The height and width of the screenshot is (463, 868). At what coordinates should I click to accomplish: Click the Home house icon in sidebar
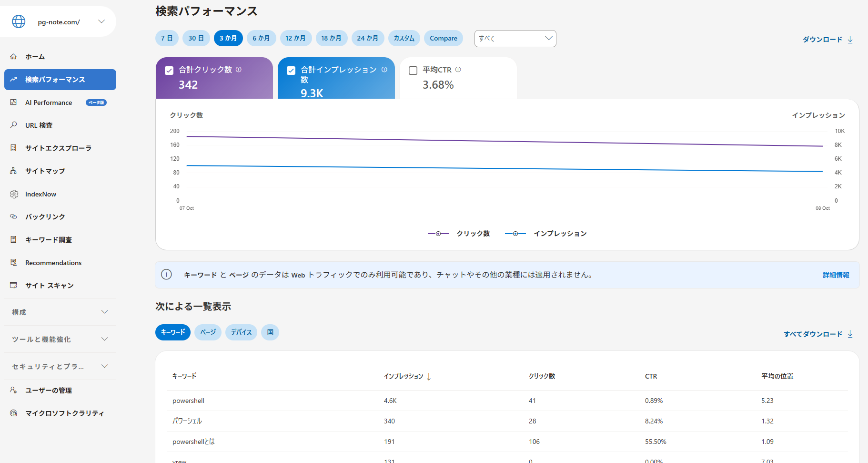click(13, 56)
